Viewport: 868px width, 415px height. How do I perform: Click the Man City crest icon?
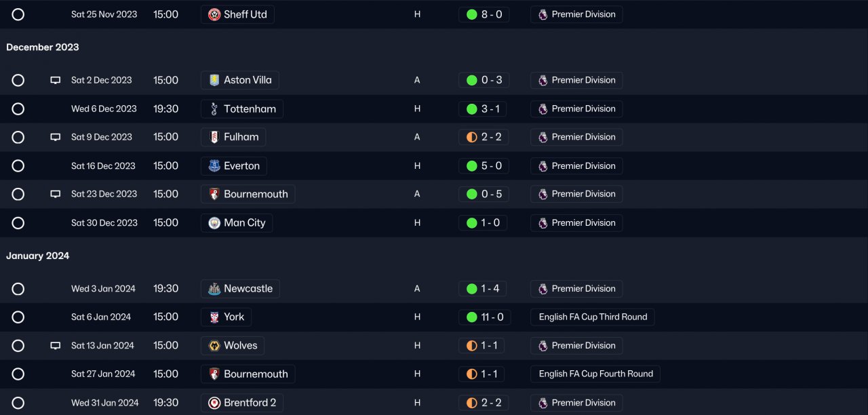click(214, 223)
